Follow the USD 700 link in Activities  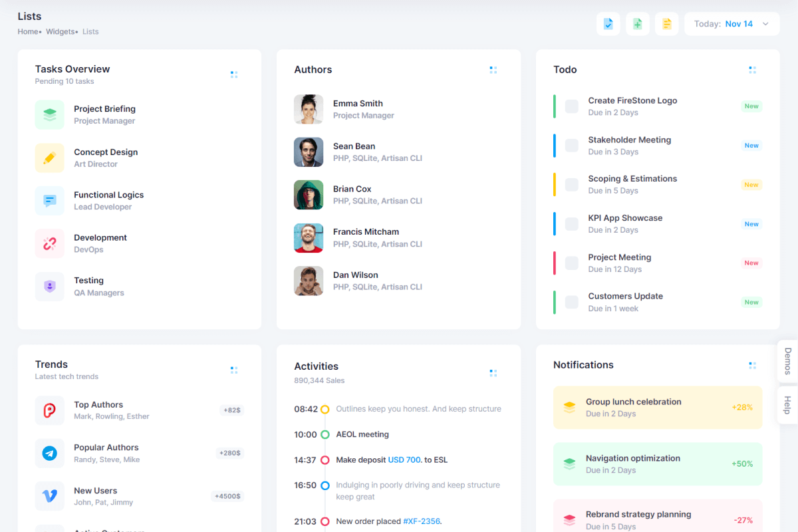point(404,460)
